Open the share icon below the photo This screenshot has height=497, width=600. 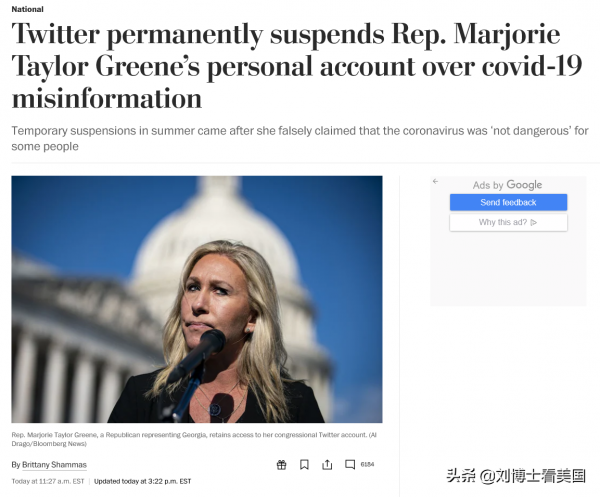point(327,465)
